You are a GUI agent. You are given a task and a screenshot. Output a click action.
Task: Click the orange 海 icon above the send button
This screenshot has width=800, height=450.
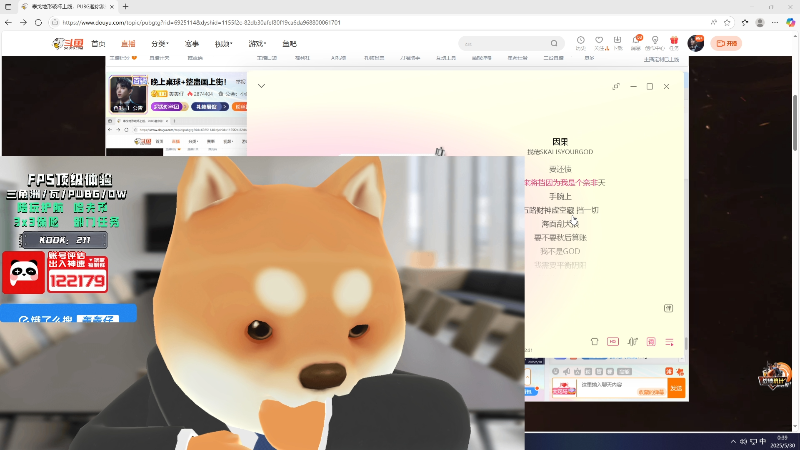pos(669,371)
